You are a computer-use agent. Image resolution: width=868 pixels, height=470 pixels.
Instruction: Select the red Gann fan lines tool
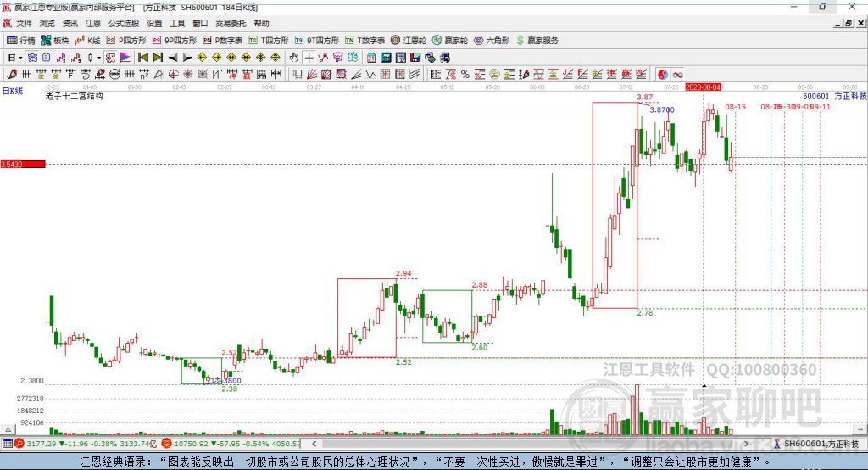(312, 75)
